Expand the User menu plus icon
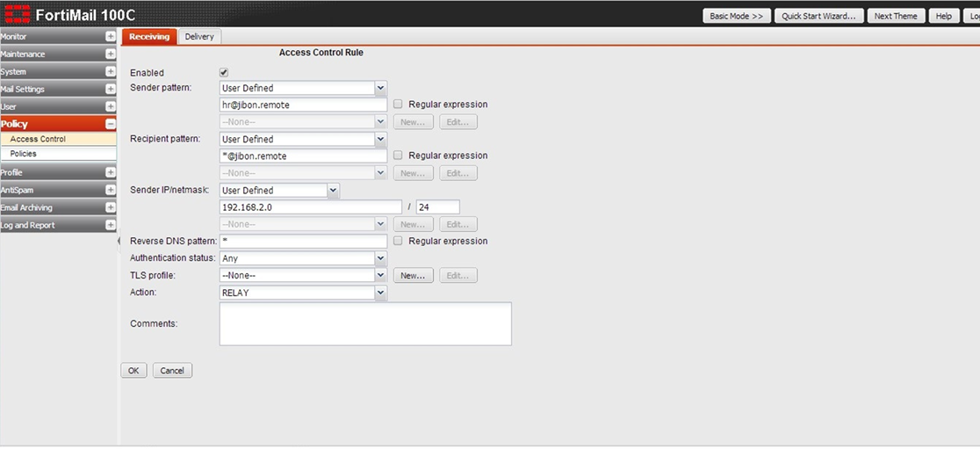The height and width of the screenshot is (449, 980). [111, 107]
